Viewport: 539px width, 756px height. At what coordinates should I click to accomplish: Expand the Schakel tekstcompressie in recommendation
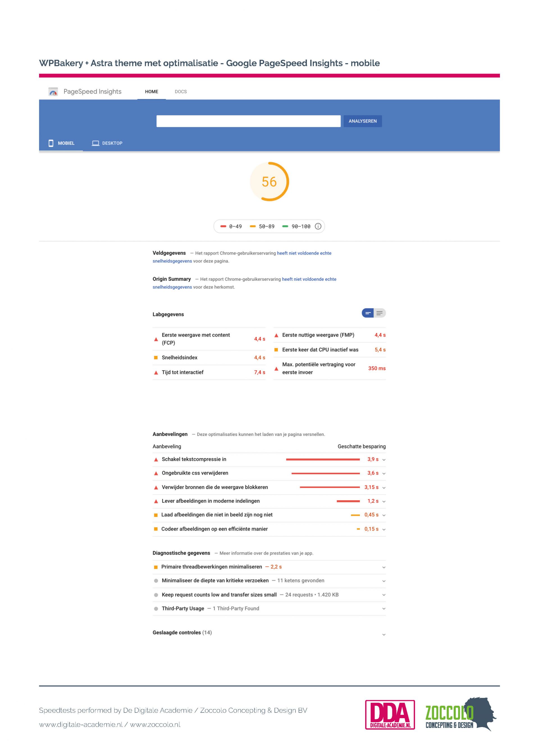pos(384,460)
